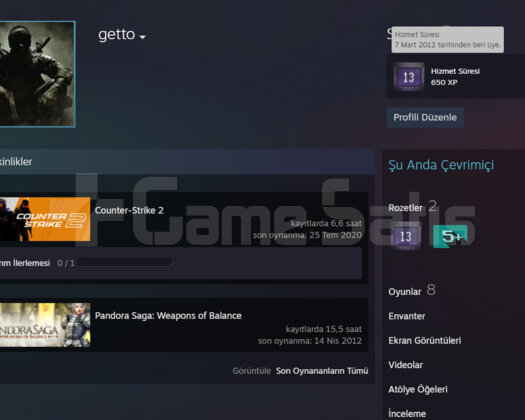View Son Oynananların Tümü link
Screen dimensions: 525x420
tap(322, 371)
